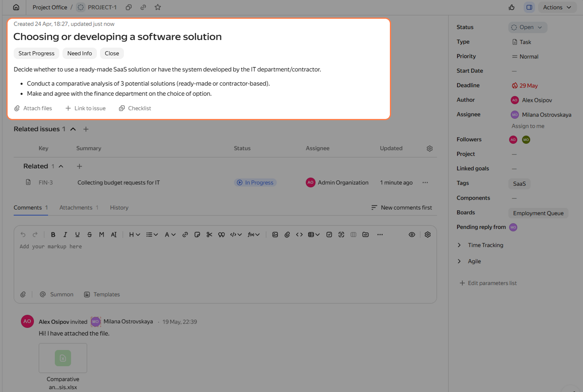This screenshot has height=392, width=583.
Task: Copy issue key icon next to PROJECT-1
Action: pos(128,7)
